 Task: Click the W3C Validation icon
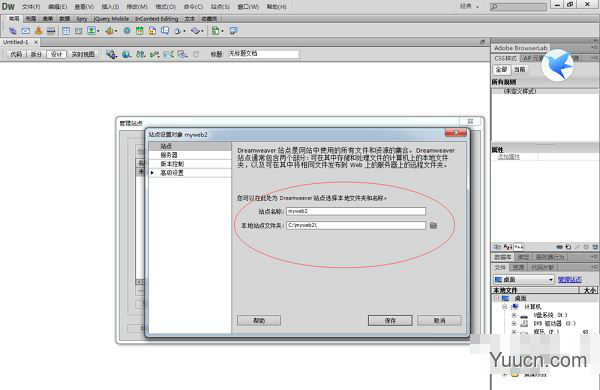point(154,55)
